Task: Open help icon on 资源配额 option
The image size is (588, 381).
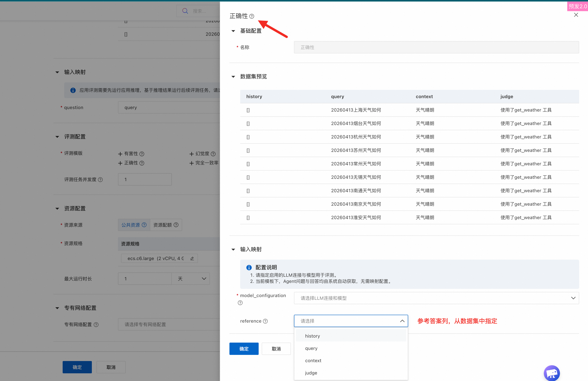Action: (x=176, y=225)
